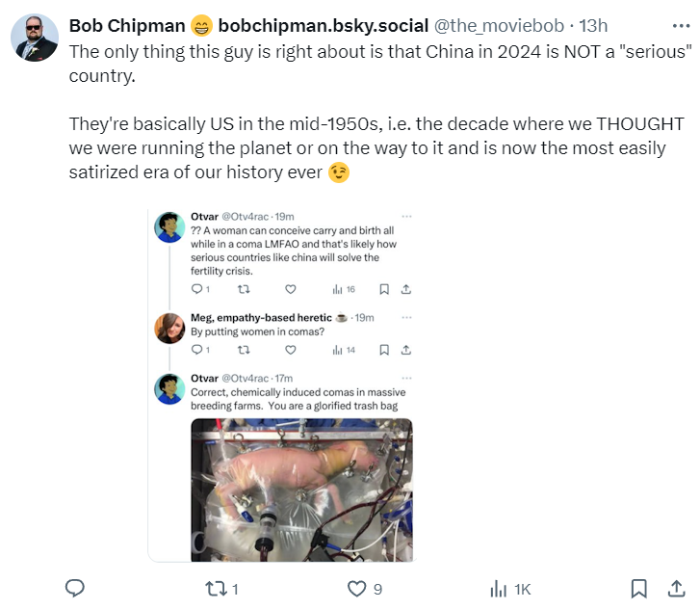Click the like heart under Meg's reply

point(290,350)
